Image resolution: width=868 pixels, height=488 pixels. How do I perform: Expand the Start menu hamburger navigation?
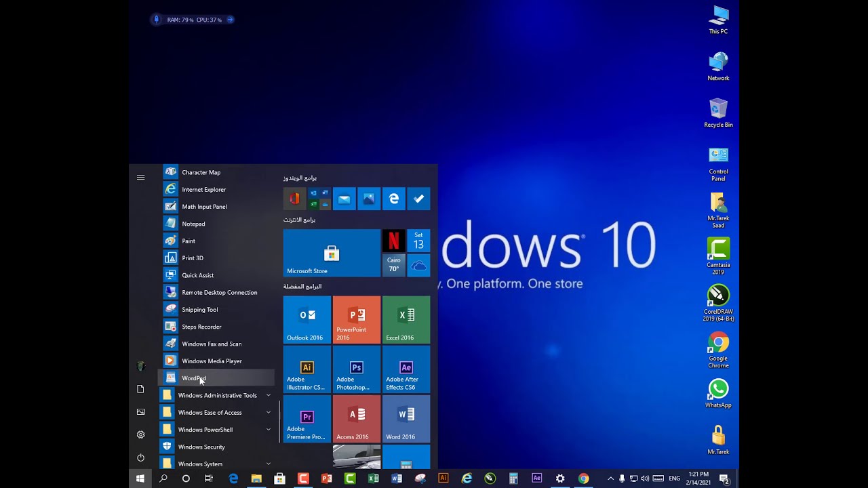point(140,178)
